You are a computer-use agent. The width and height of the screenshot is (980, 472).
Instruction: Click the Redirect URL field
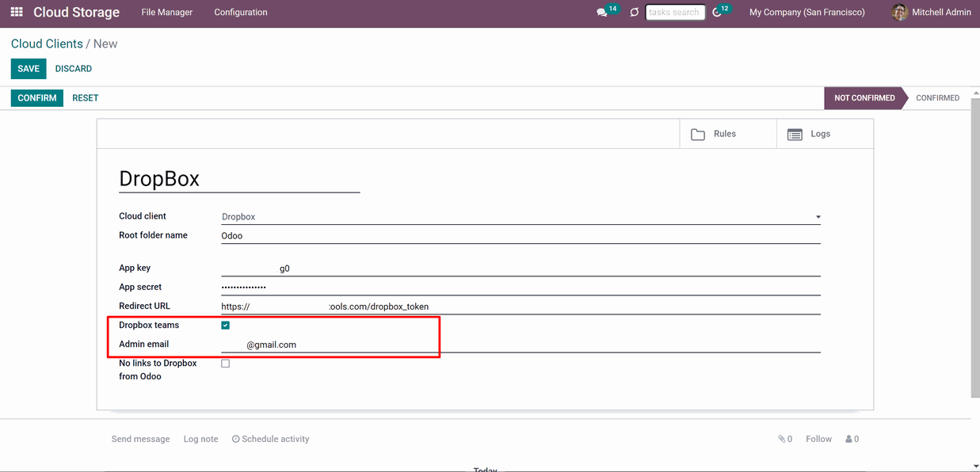[521, 306]
